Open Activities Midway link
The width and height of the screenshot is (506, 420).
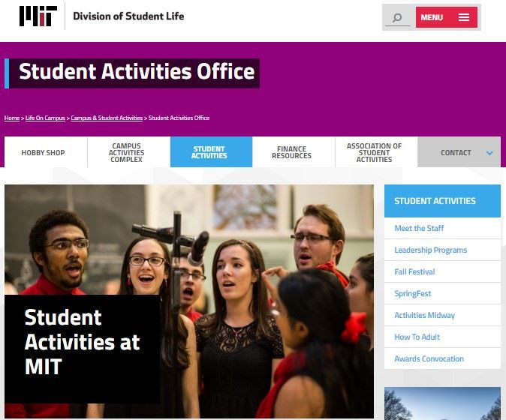[424, 315]
